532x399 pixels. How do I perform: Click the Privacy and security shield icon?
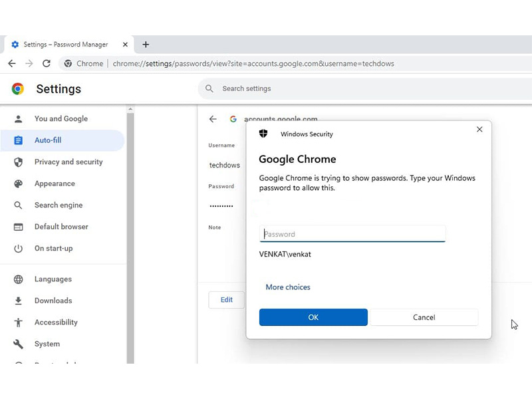point(19,162)
